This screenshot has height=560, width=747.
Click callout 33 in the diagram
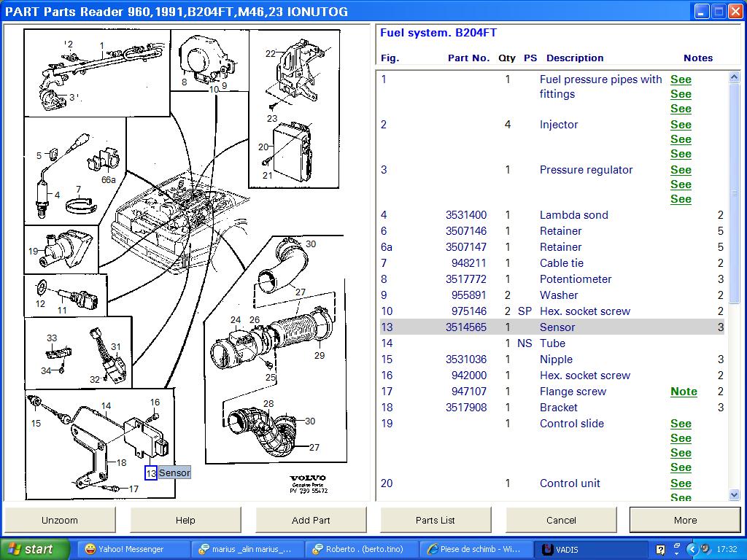(x=52, y=338)
